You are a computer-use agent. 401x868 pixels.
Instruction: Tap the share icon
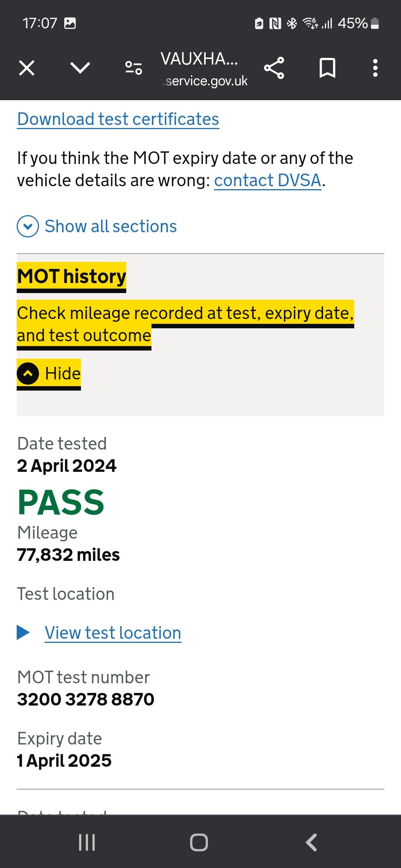[274, 68]
